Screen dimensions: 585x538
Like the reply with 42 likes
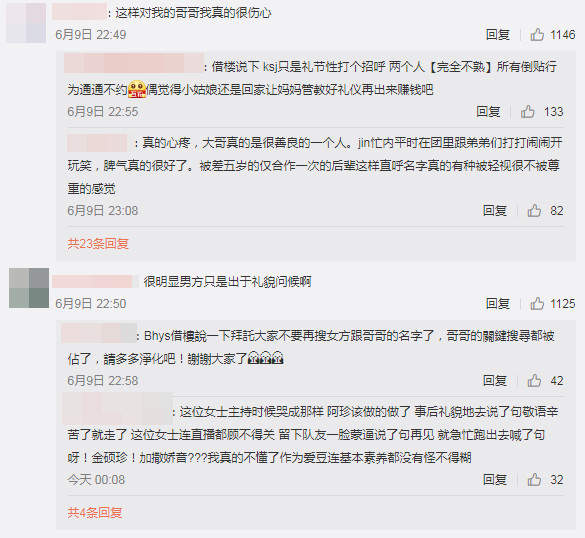(x=534, y=381)
